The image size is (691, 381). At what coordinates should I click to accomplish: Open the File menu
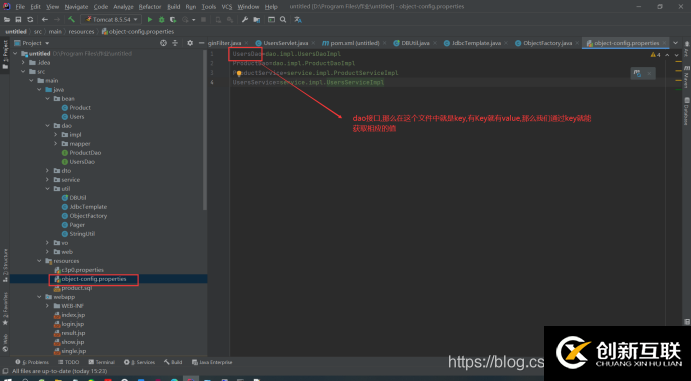[20, 7]
